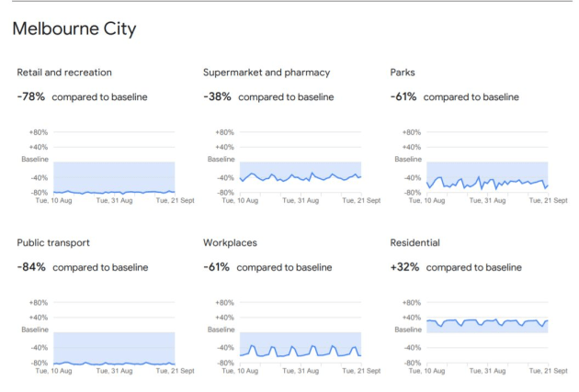Click the Public transport line graph

(x=113, y=363)
